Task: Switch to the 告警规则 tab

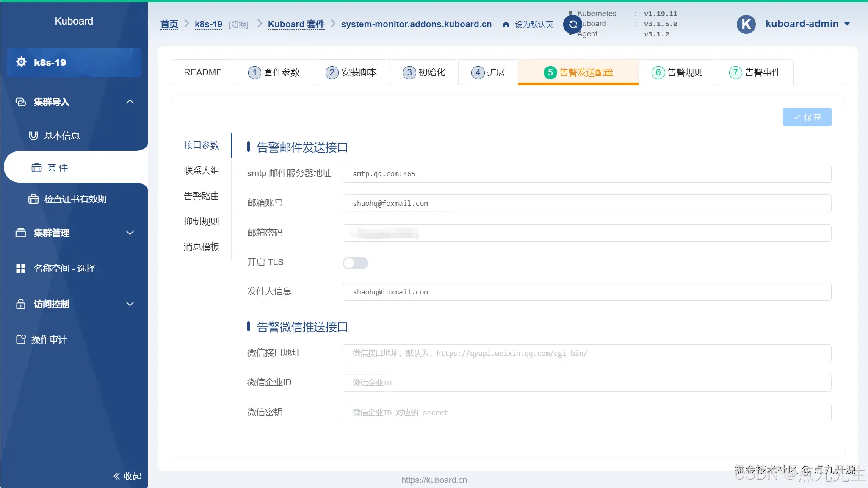Action: [x=677, y=72]
